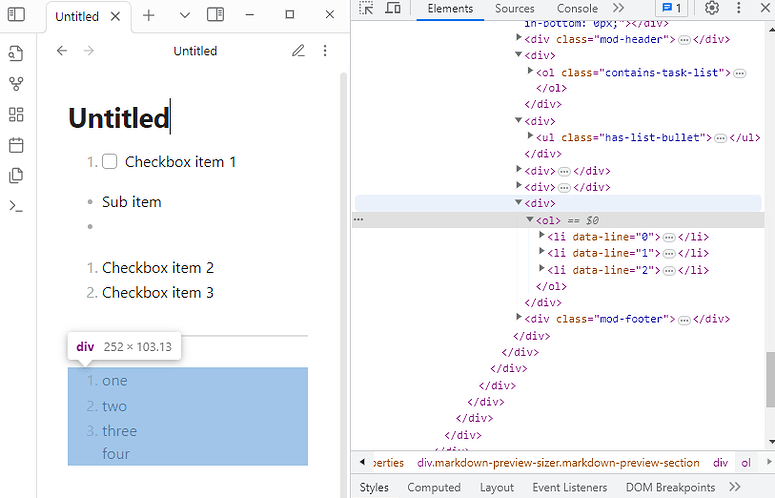Activate the DevTools element picker icon
Image resolution: width=775 pixels, height=498 pixels.
366,8
